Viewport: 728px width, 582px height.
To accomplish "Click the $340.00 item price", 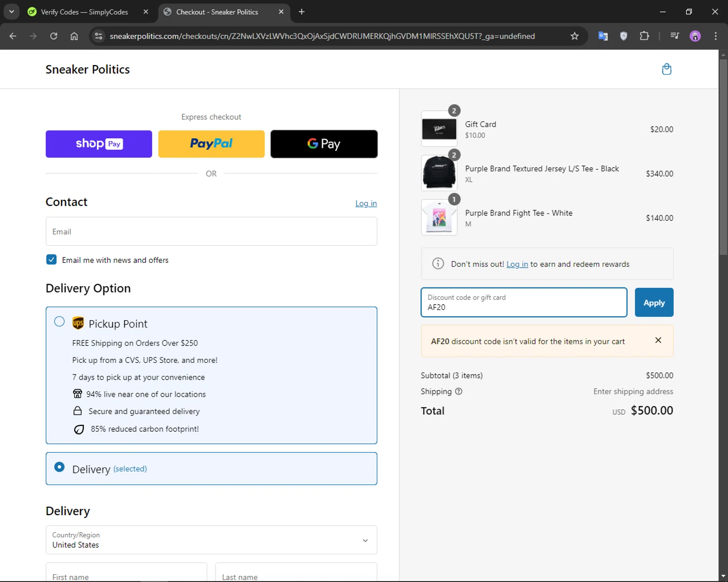I will [660, 174].
